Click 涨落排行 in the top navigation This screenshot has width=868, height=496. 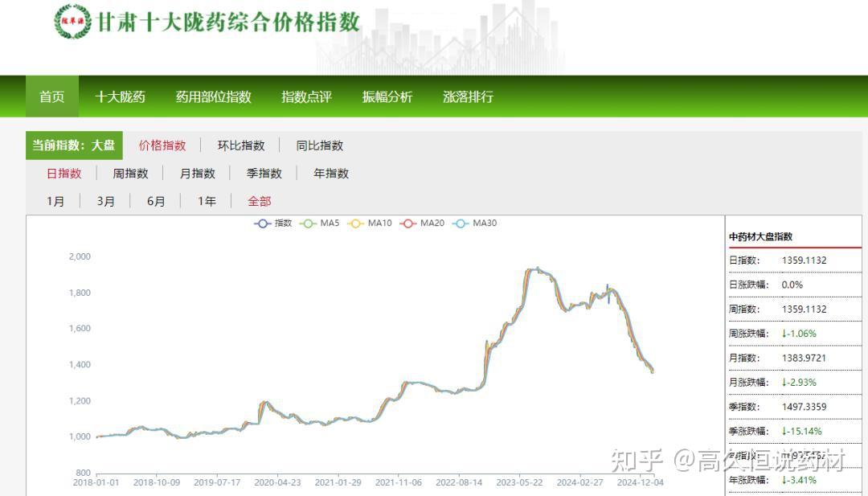467,96
